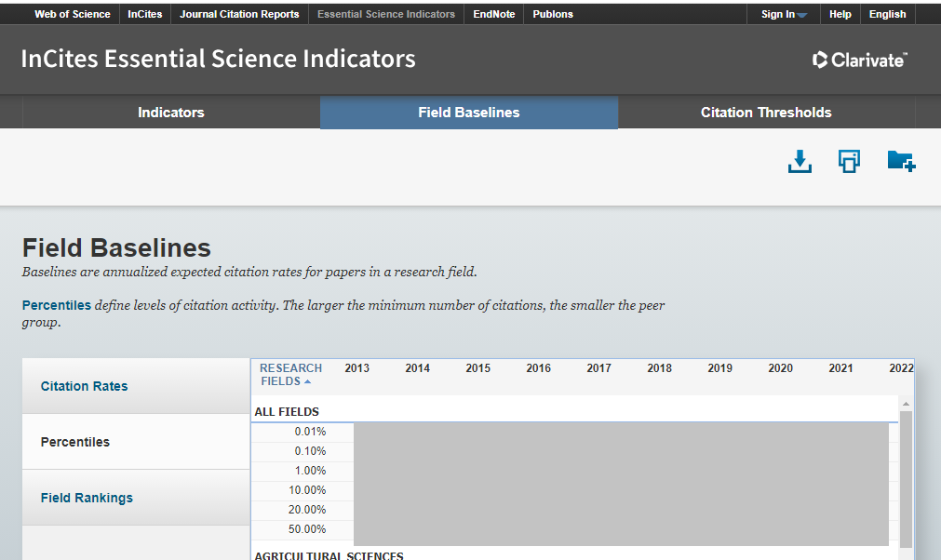This screenshot has height=560, width=941.
Task: Go to InCites in top bar
Action: (x=144, y=14)
